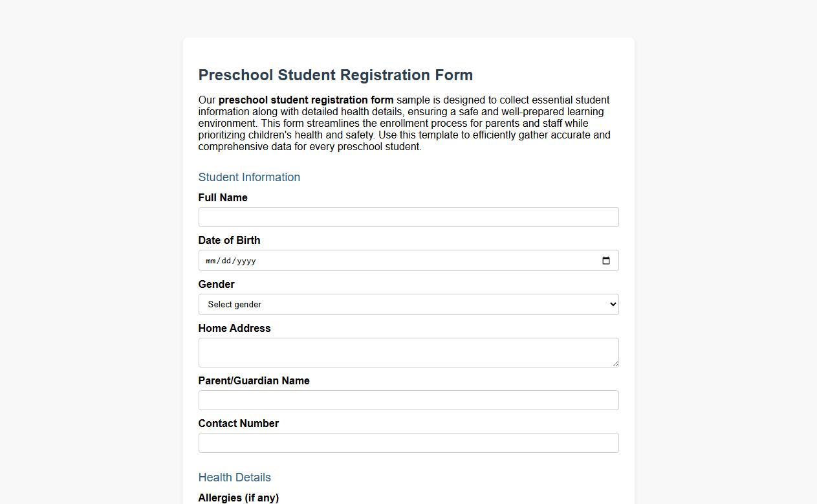The width and height of the screenshot is (817, 504).
Task: Click inside the Home Address text area
Action: 408,352
